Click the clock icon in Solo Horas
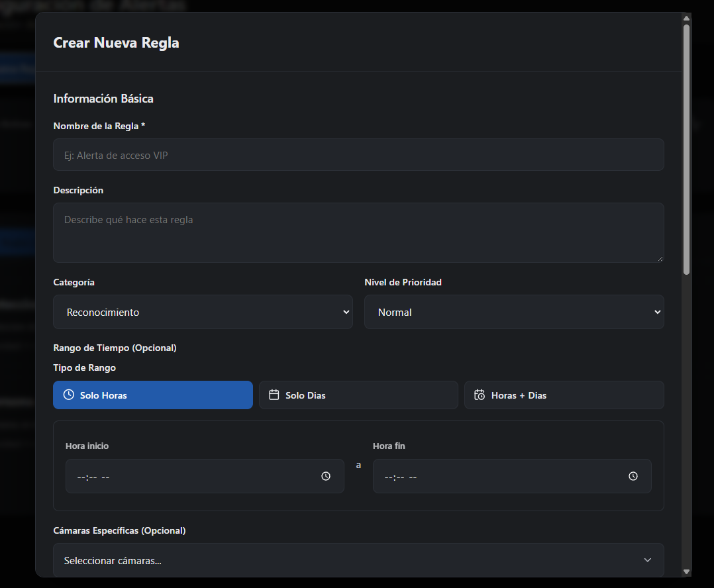Screen dimensions: 714x588 69,395
